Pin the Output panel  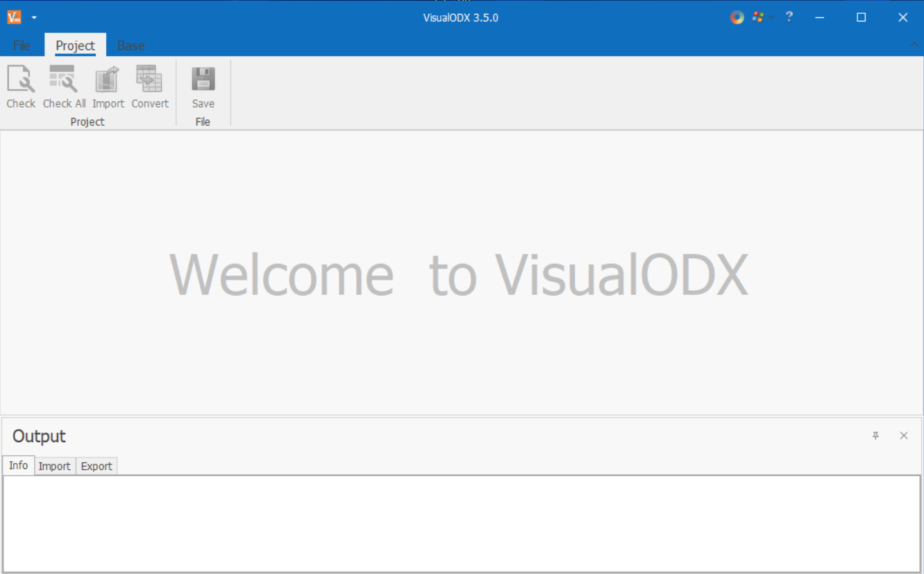pos(875,436)
